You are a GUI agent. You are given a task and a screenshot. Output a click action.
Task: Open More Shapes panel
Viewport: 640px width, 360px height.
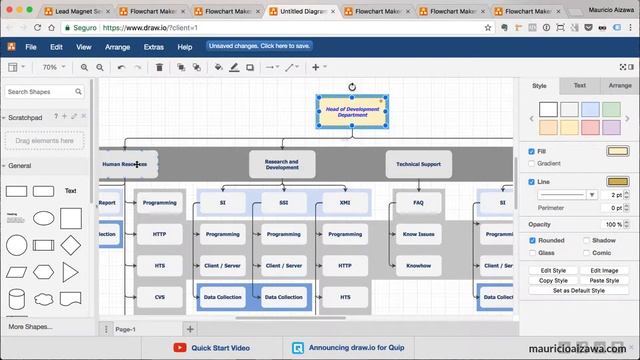[30, 327]
